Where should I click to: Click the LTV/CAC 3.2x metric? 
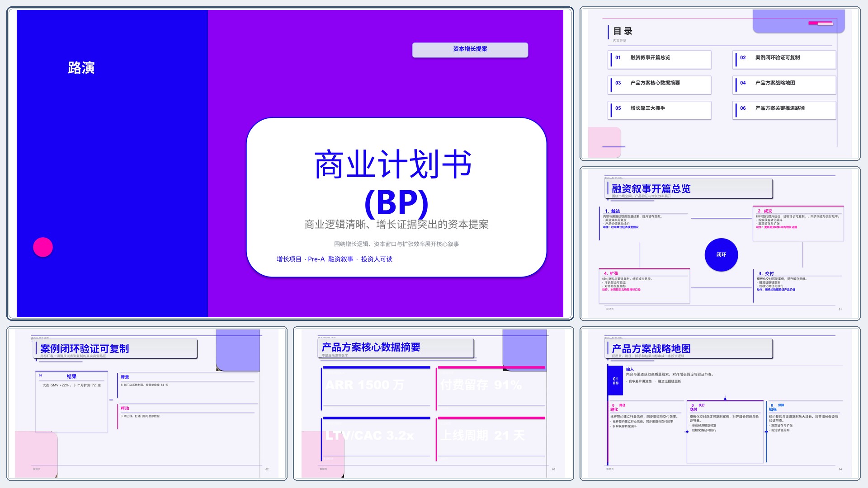[x=369, y=436]
